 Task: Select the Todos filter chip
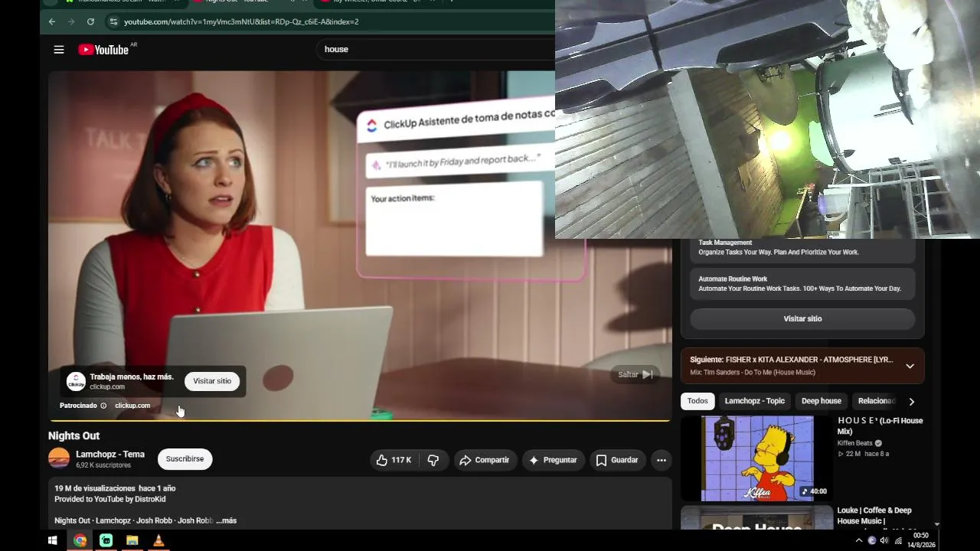(697, 401)
